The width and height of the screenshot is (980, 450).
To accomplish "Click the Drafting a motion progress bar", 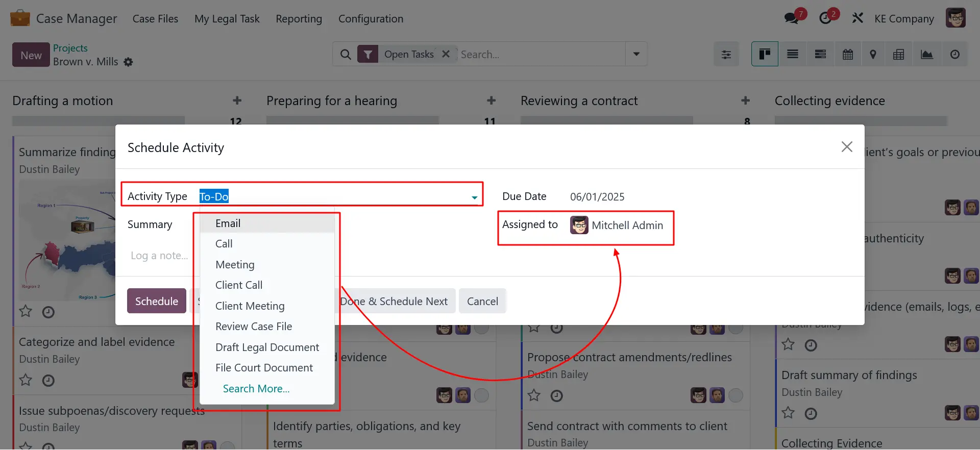I will point(99,121).
